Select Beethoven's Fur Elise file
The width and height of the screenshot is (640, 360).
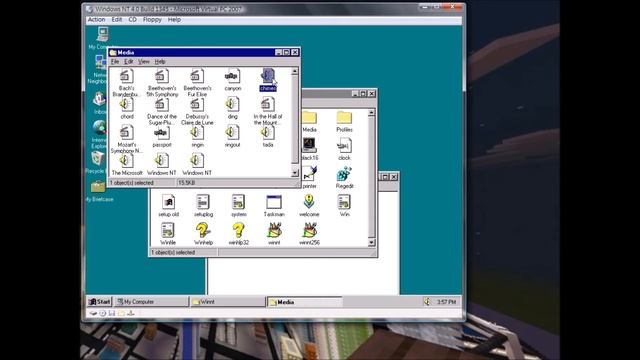coord(197,76)
